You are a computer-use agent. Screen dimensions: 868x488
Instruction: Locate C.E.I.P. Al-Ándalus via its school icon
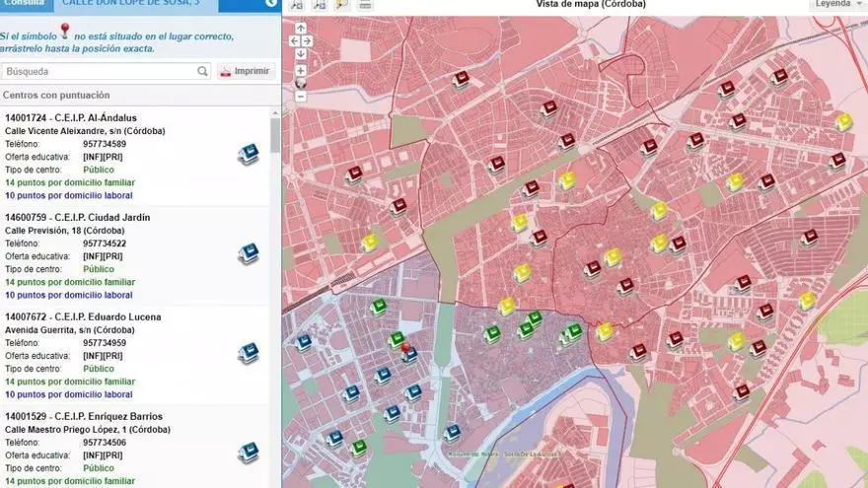[249, 155]
